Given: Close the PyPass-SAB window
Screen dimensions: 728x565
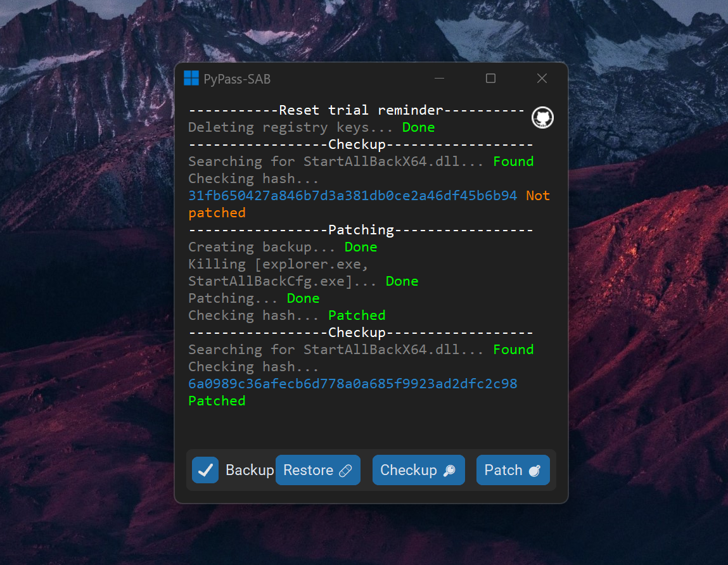Looking at the screenshot, I should point(542,79).
